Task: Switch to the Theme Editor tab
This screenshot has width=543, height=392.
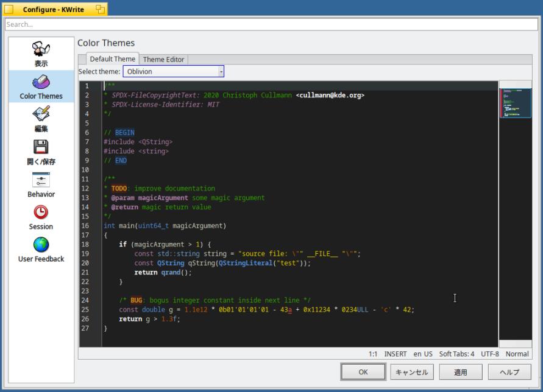Action: tap(163, 59)
